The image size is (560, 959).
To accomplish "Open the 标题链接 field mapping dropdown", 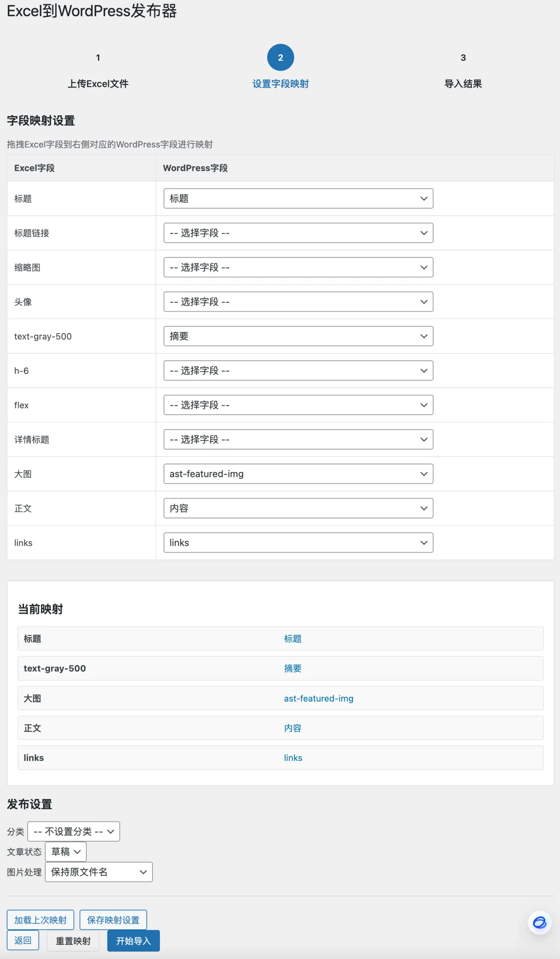I will click(x=298, y=233).
